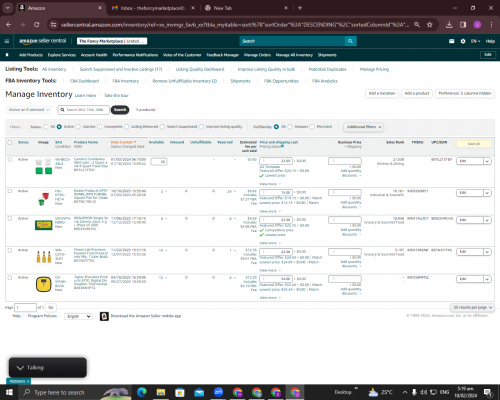This screenshot has height=400, width=500.
Task: Open the Account Health menu item
Action: click(94, 55)
